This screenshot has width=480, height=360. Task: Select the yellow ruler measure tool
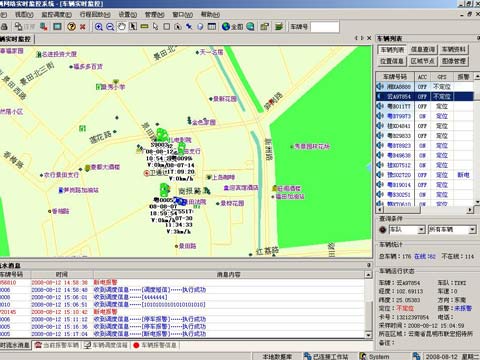[144, 26]
